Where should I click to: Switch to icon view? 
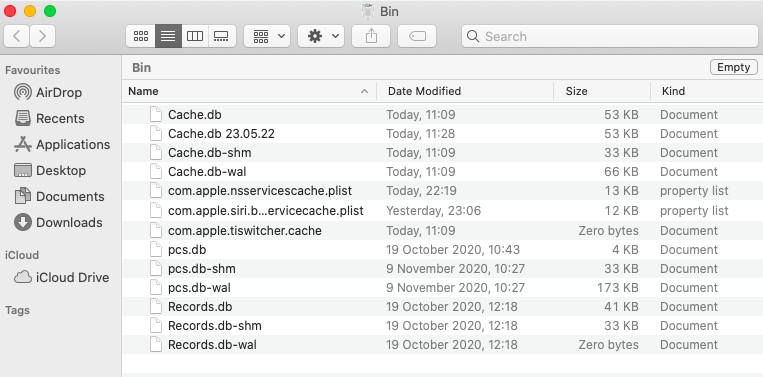point(141,36)
